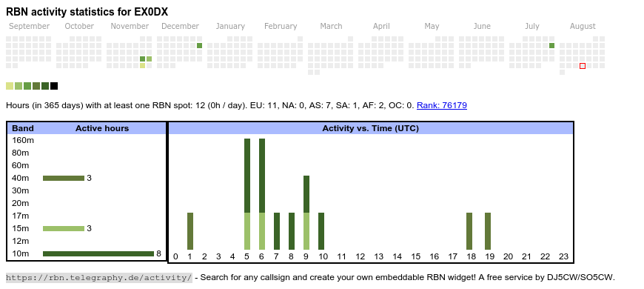This screenshot has height=289, width=644.
Task: Click the hour 0 axis label
Action: pos(175,256)
